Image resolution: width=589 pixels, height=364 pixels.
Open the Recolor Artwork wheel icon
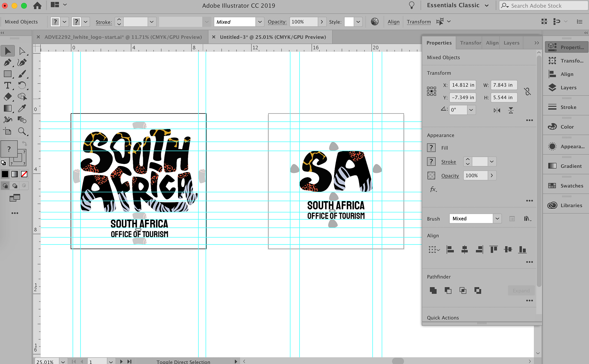375,21
